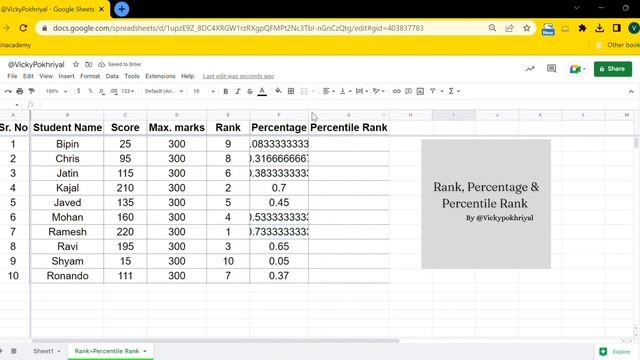Start a Google Meet call

point(577,69)
